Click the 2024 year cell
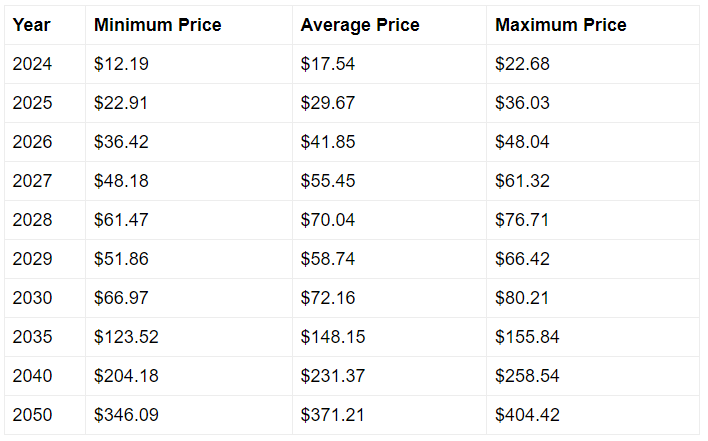 [45, 64]
